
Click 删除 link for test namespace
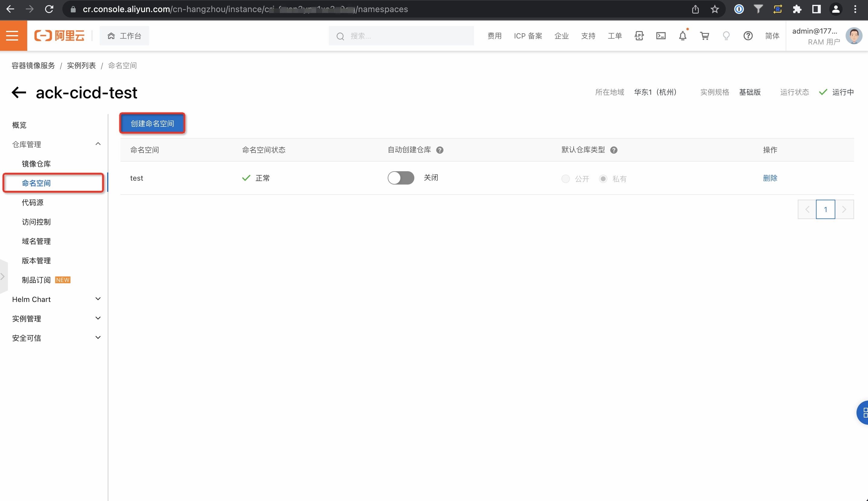(770, 178)
